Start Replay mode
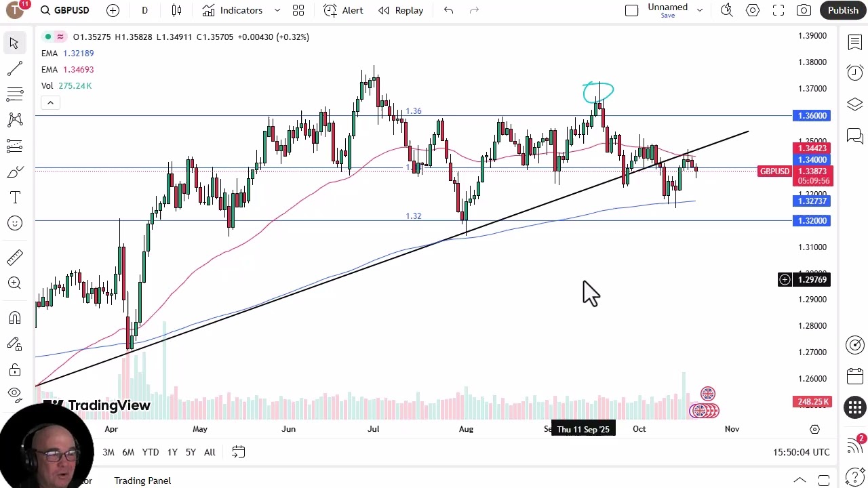The image size is (868, 488). [401, 10]
